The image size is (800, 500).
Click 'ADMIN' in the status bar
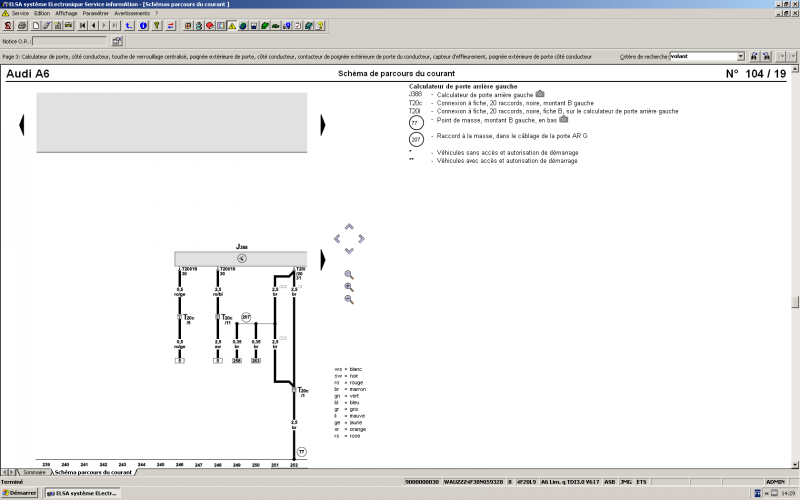click(776, 482)
